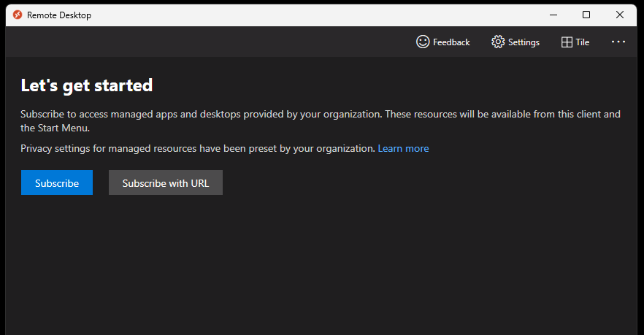Select the Tile text label in toolbar
The height and width of the screenshot is (335, 644).
(582, 42)
